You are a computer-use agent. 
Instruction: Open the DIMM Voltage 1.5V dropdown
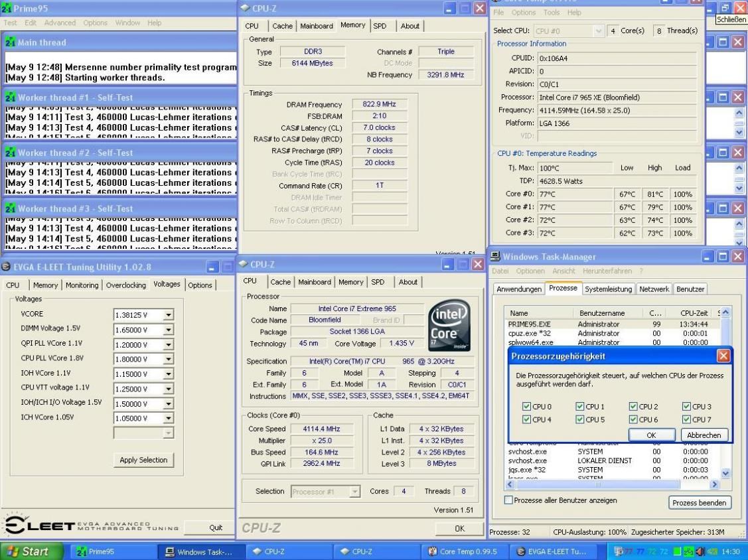coord(168,330)
